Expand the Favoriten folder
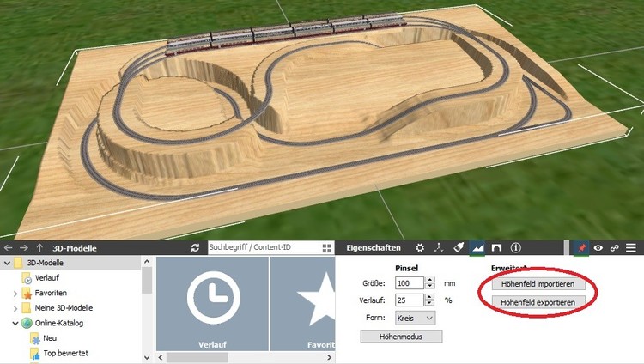 click(15, 294)
